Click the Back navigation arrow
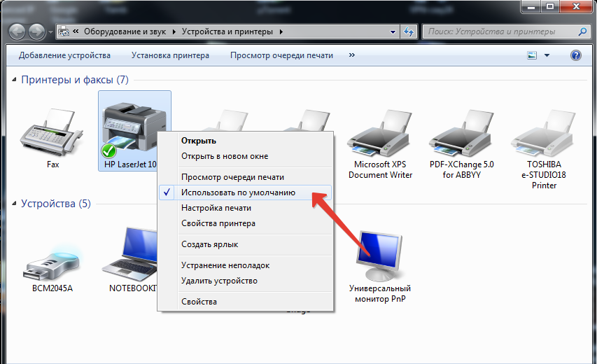Viewport: 597px width, 364px height. click(17, 32)
